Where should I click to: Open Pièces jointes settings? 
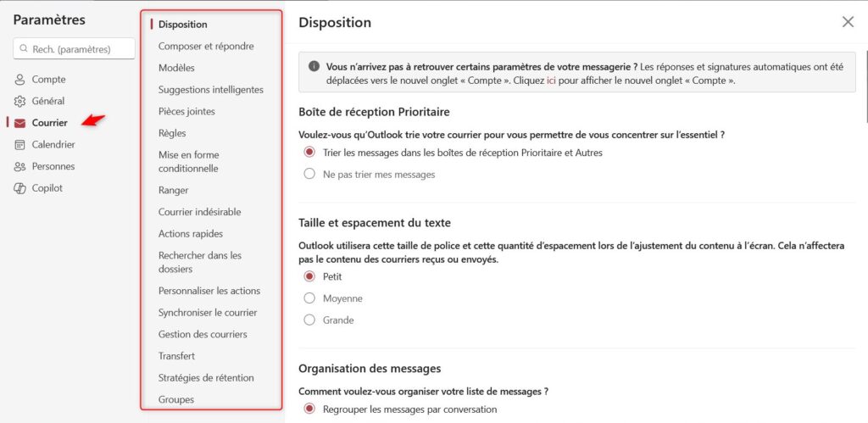[186, 111]
